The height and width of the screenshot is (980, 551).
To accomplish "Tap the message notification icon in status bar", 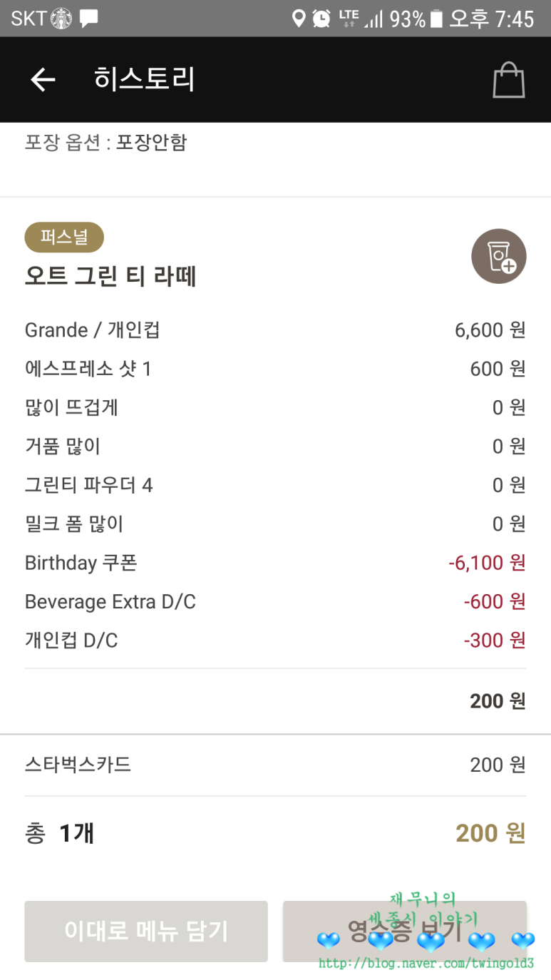I will 89,19.
